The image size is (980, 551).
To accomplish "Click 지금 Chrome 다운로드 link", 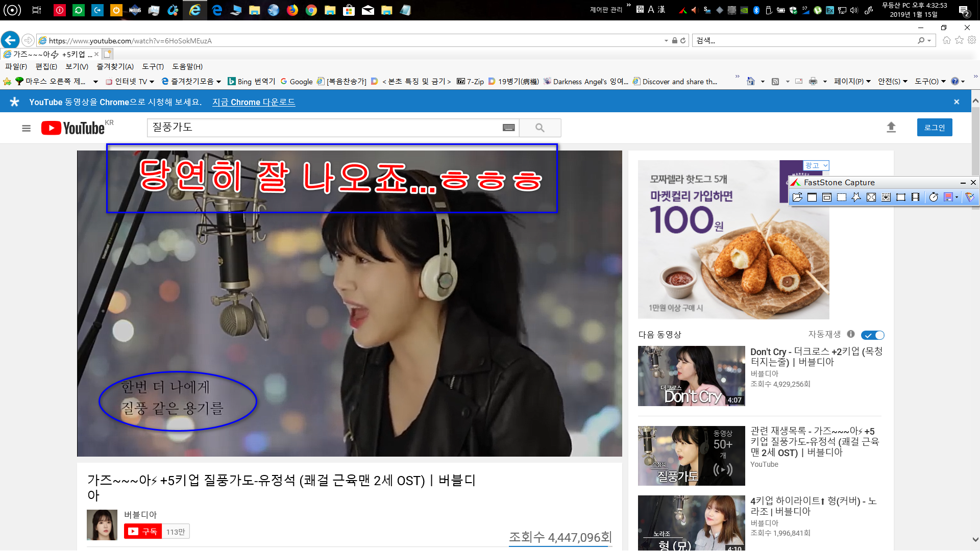I will [254, 102].
